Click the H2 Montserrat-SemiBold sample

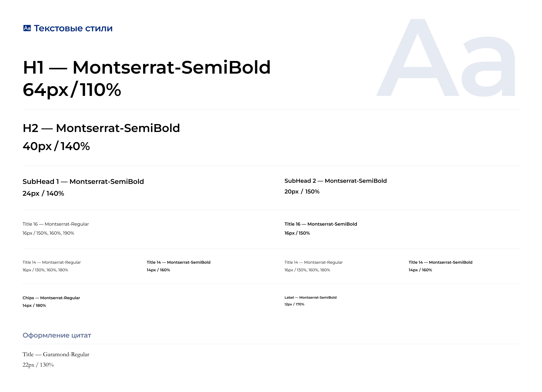tap(101, 128)
